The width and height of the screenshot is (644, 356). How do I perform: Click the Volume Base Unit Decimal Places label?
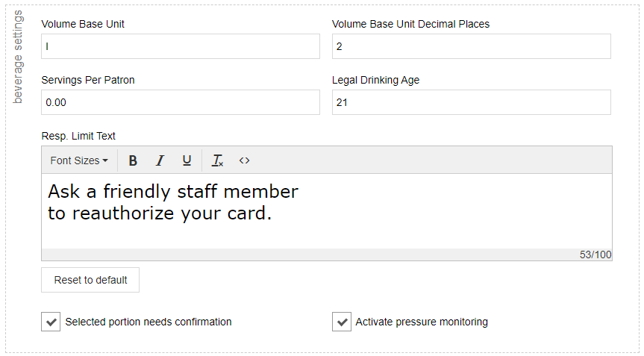pyautogui.click(x=410, y=24)
